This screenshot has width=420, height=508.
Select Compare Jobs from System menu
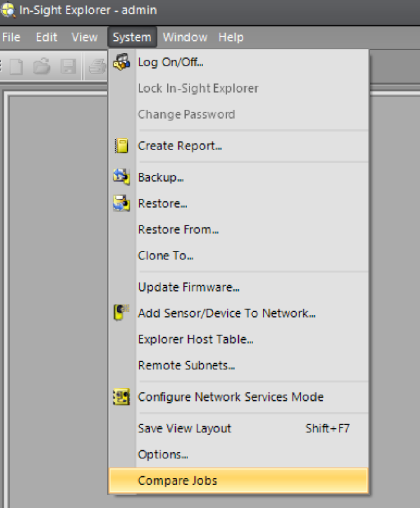click(x=177, y=481)
